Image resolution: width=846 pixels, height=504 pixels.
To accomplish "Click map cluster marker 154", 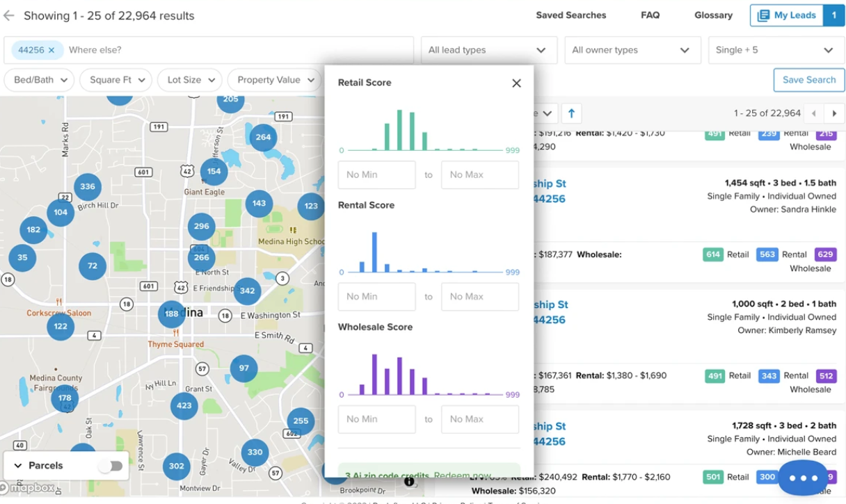I will (214, 171).
